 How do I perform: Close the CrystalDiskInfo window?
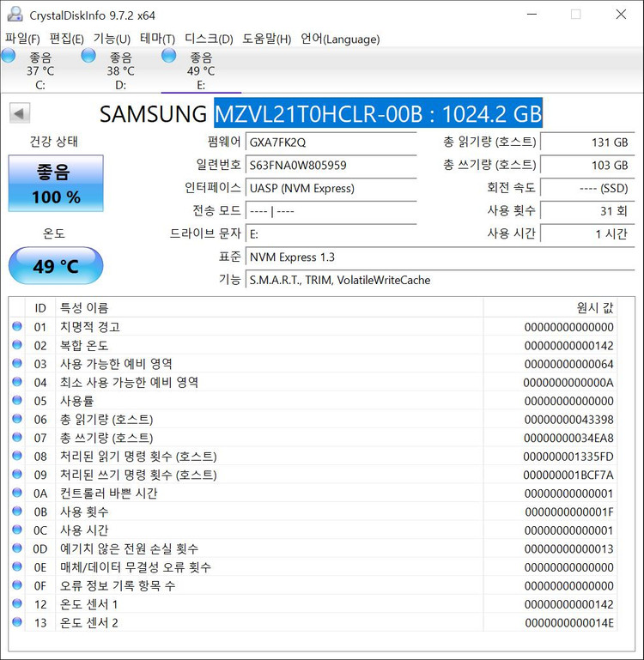[x=621, y=15]
